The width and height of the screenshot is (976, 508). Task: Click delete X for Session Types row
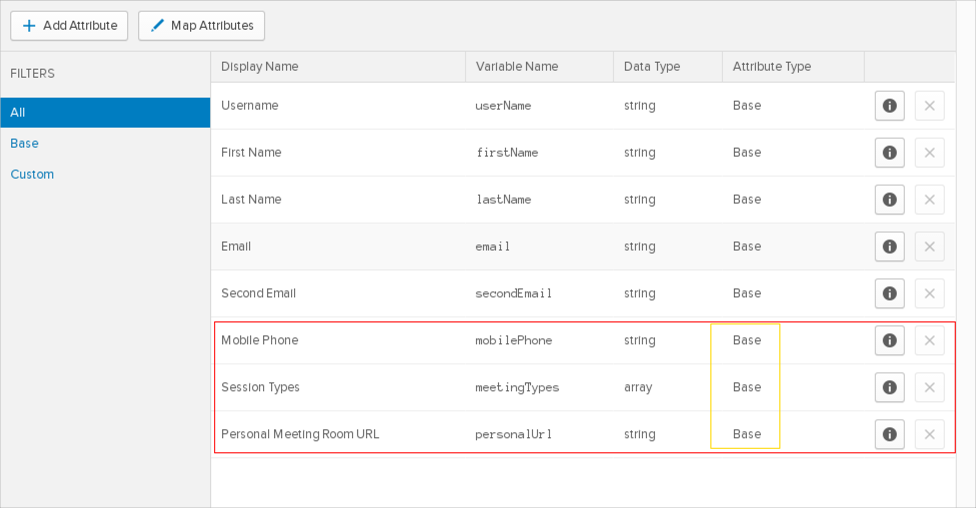point(929,388)
